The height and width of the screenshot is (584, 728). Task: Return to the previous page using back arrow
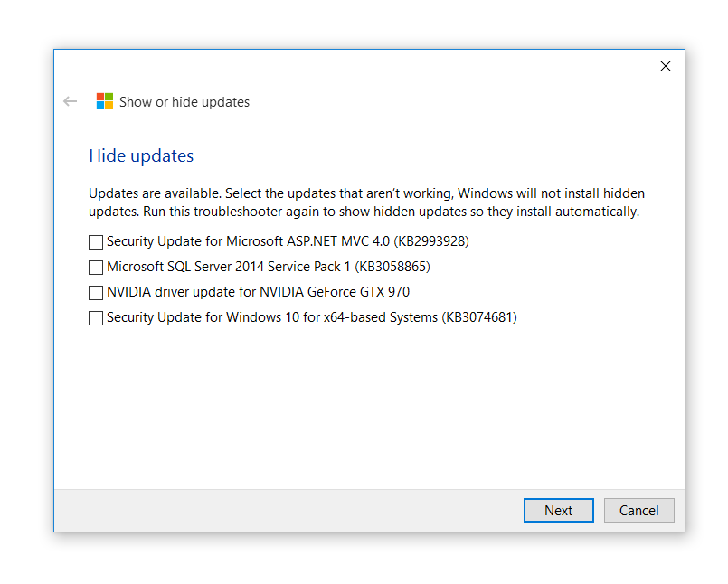click(70, 101)
